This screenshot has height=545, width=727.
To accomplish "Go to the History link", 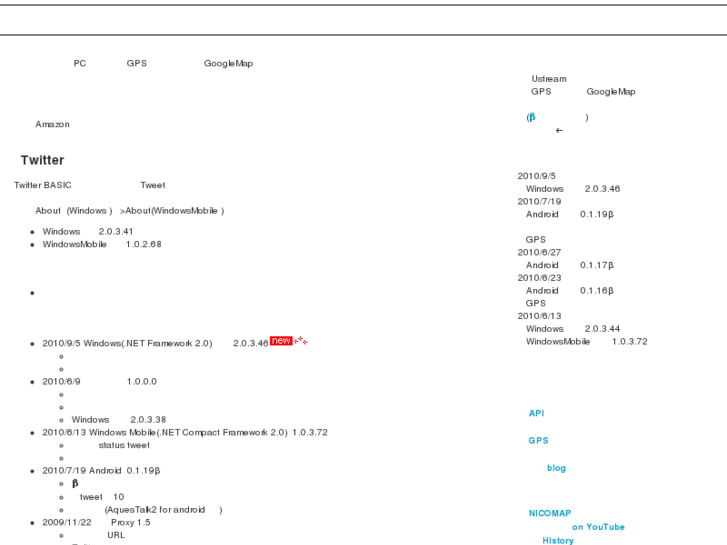I will point(558,540).
